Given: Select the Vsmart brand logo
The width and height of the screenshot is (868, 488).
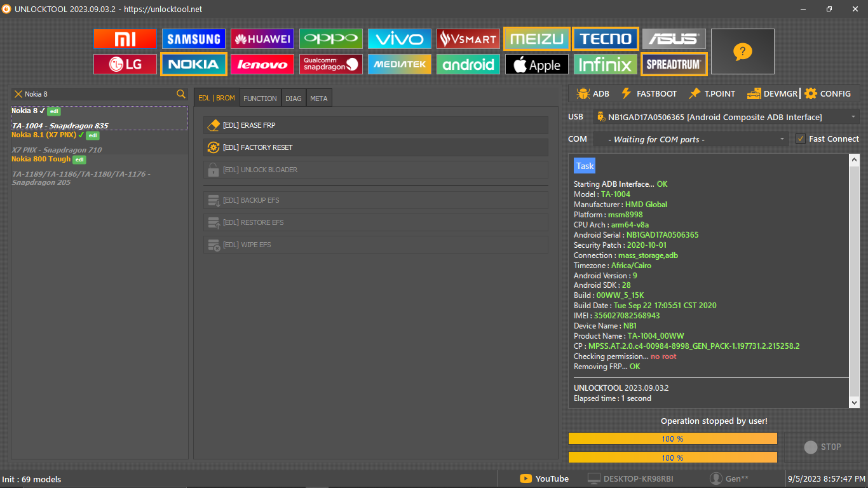Looking at the screenshot, I should pos(468,39).
